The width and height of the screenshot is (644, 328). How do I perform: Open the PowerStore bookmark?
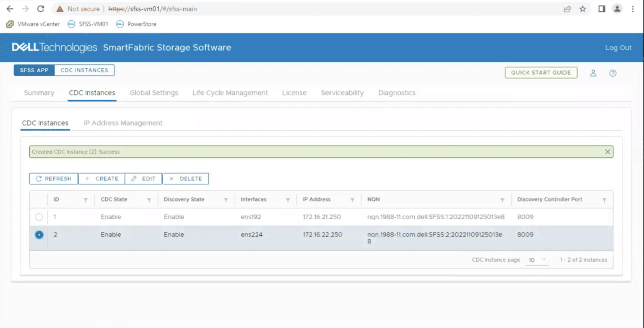click(136, 24)
